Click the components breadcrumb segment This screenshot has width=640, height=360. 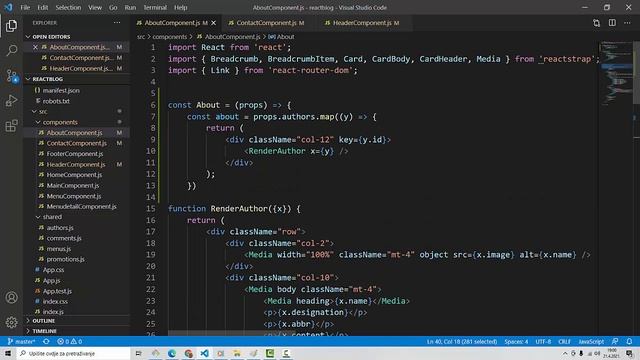[x=169, y=37]
